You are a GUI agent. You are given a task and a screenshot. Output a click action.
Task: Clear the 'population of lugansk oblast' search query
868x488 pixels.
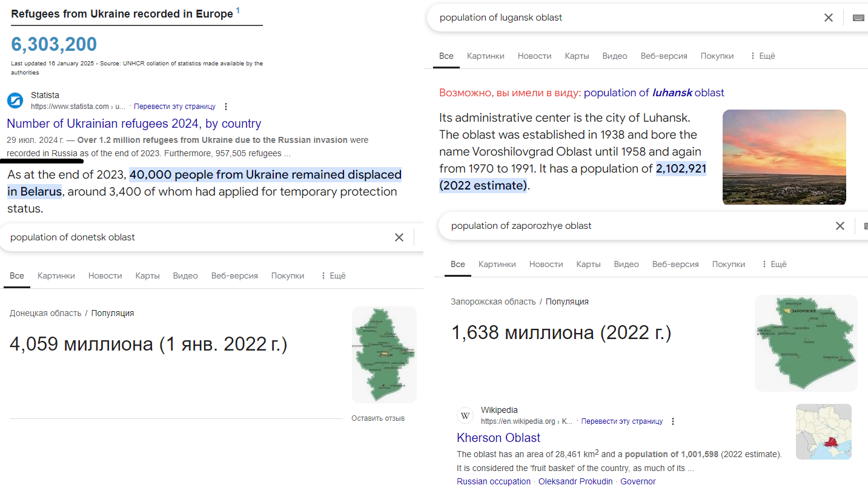coord(829,18)
